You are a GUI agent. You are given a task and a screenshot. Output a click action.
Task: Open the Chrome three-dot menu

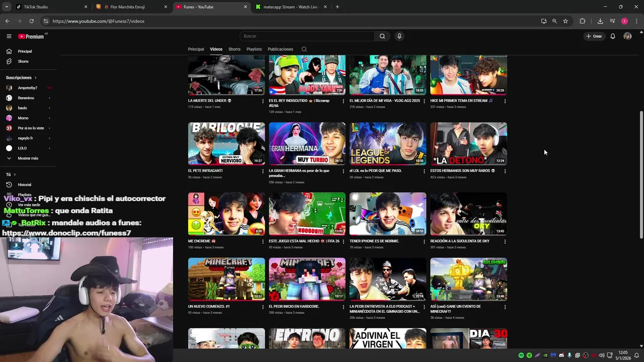point(637,21)
